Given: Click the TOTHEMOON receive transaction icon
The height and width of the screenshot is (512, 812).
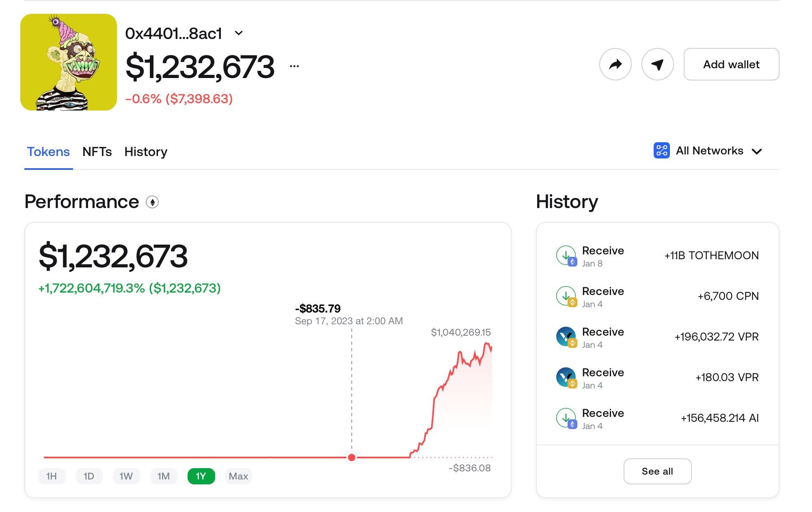Looking at the screenshot, I should [x=566, y=256].
